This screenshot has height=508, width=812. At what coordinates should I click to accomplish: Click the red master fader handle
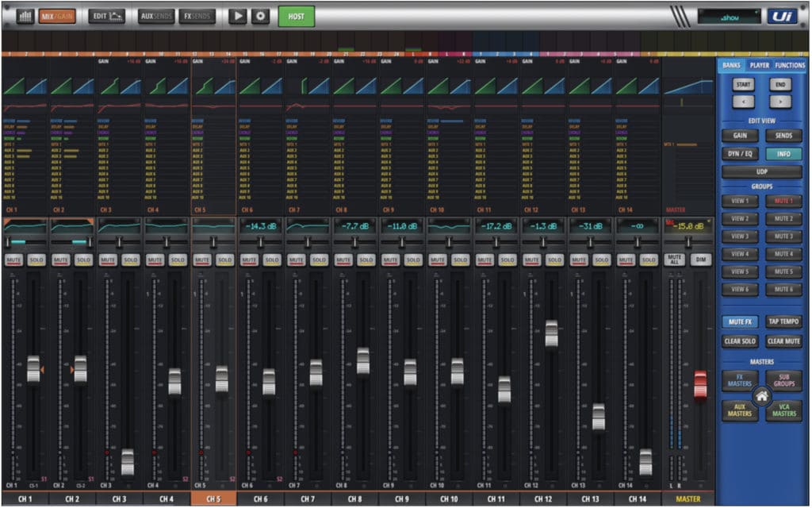coord(700,384)
